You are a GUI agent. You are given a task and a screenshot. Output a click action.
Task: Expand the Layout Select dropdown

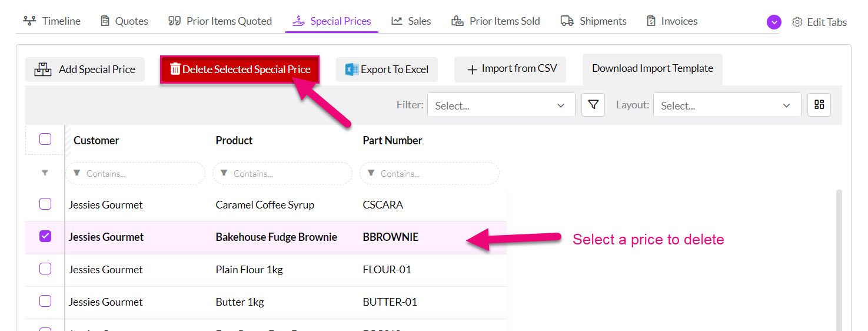click(727, 105)
